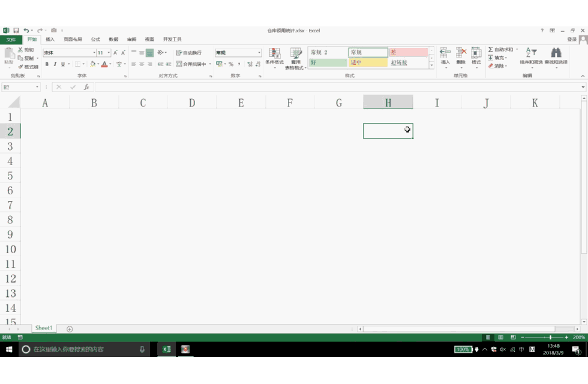Viewport: 588px width, 384px height.
Task: Toggle align text left
Action: (133, 64)
